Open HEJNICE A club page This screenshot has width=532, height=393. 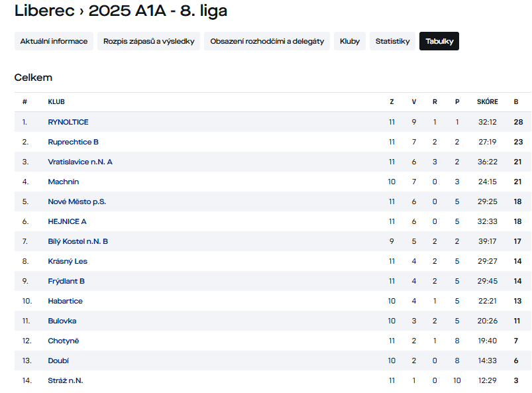pos(67,221)
